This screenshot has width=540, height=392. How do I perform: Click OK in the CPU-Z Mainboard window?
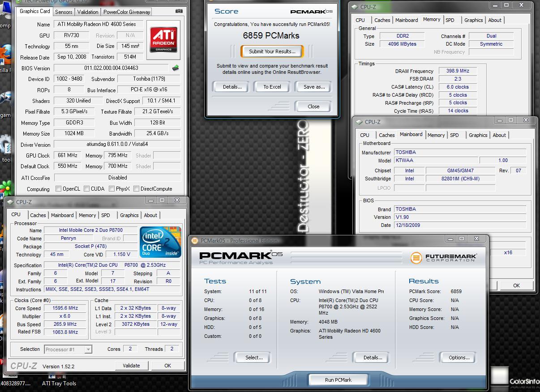(516, 285)
